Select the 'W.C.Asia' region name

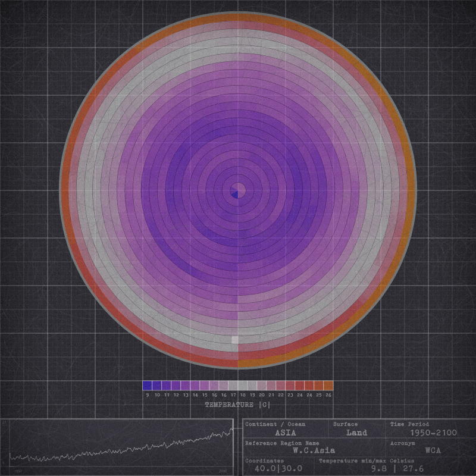pyautogui.click(x=314, y=450)
